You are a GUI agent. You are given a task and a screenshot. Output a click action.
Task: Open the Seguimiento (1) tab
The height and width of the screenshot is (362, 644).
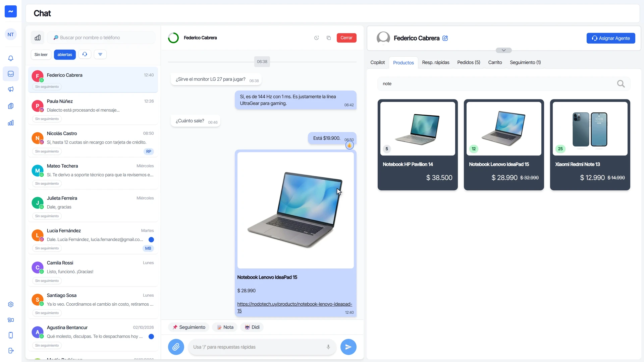[x=525, y=62]
